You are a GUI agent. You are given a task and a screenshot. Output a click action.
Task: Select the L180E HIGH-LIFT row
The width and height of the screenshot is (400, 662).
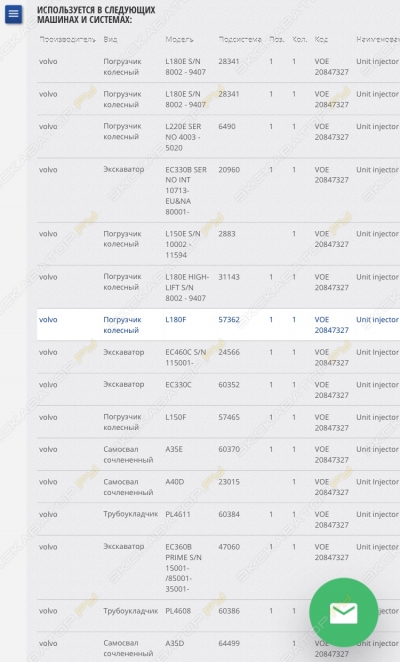click(218, 287)
